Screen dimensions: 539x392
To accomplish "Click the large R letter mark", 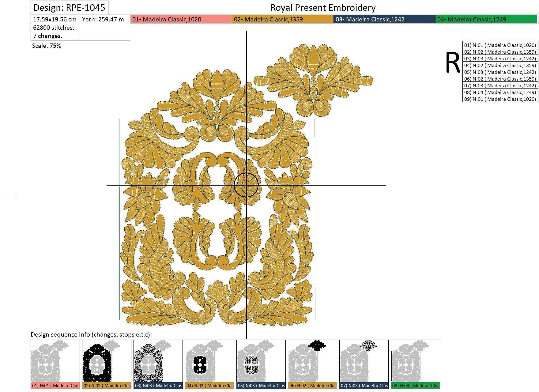I will coord(453,63).
